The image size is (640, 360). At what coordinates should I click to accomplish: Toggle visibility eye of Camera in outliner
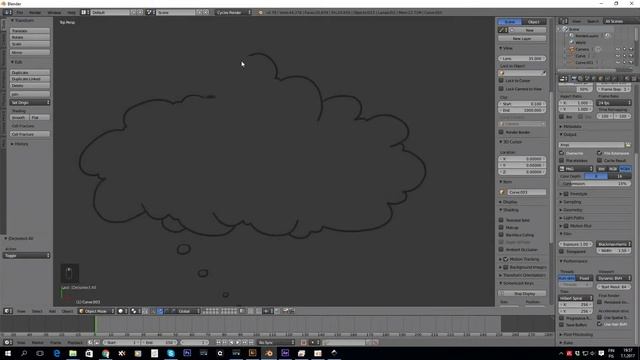click(x=618, y=49)
